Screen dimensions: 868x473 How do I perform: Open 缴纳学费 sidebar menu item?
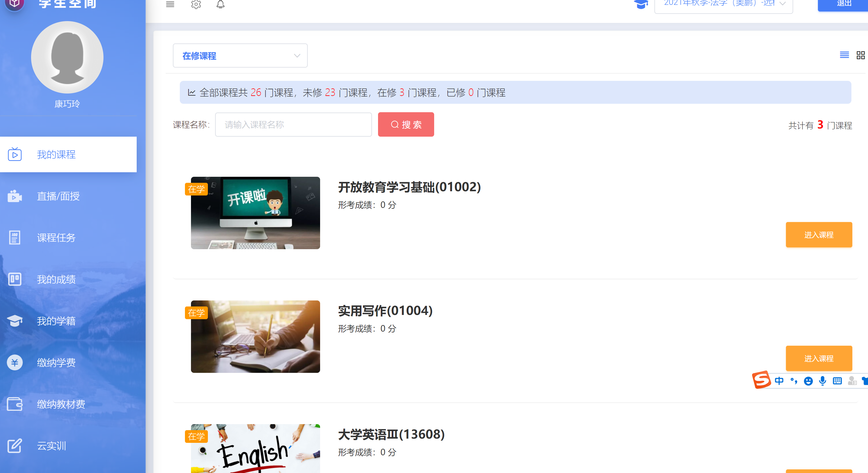(x=56, y=363)
